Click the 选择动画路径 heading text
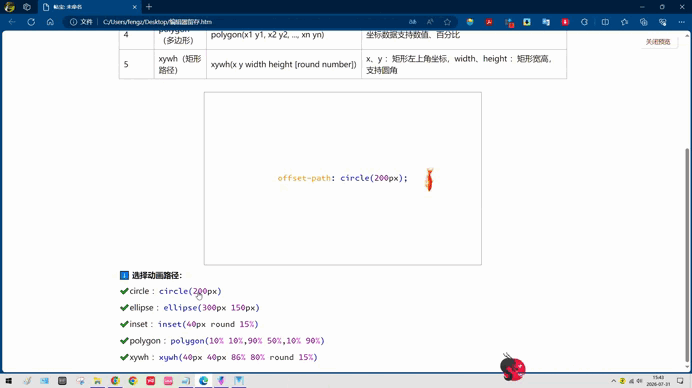 [157, 275]
